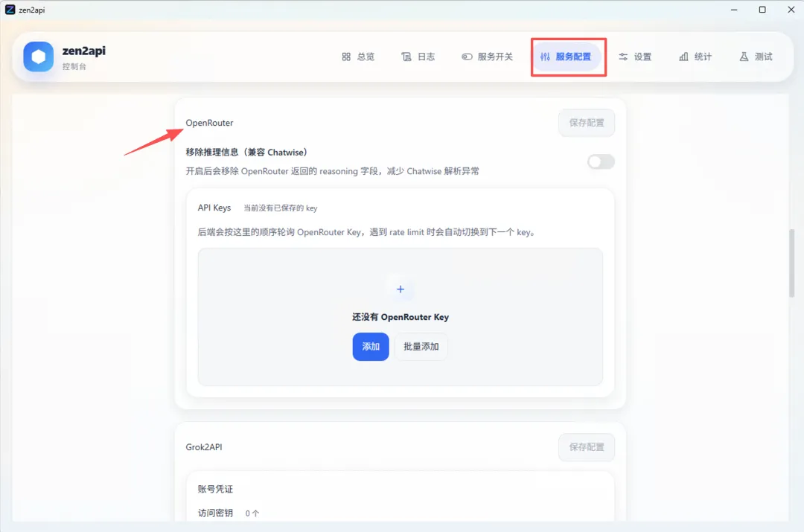
Task: Click the 控制台 subtitle text
Action: 74,67
